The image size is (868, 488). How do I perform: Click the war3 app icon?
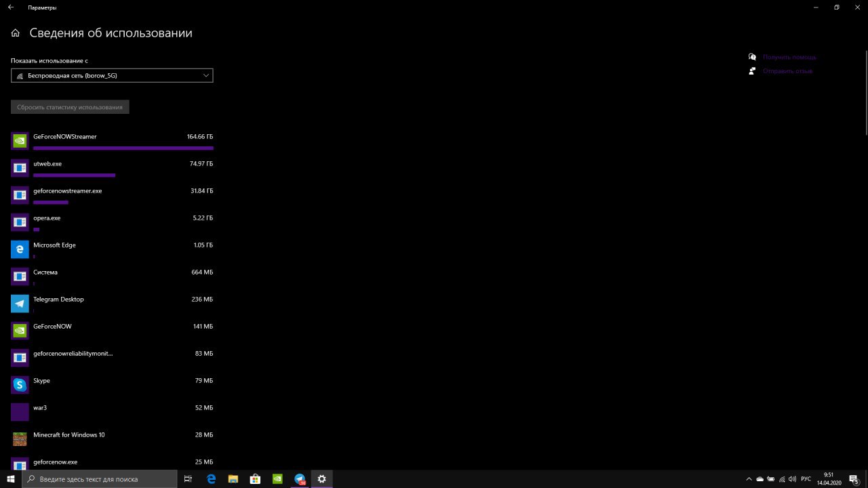20,412
